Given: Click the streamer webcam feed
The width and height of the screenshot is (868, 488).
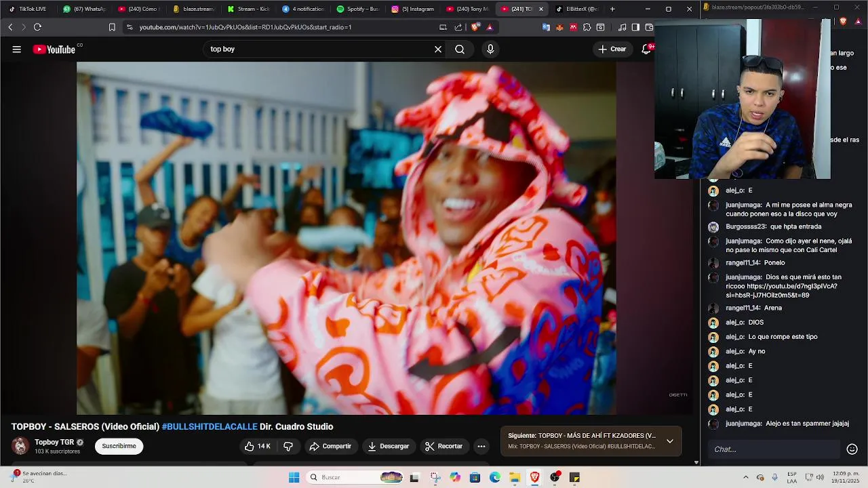Looking at the screenshot, I should pyautogui.click(x=743, y=99).
